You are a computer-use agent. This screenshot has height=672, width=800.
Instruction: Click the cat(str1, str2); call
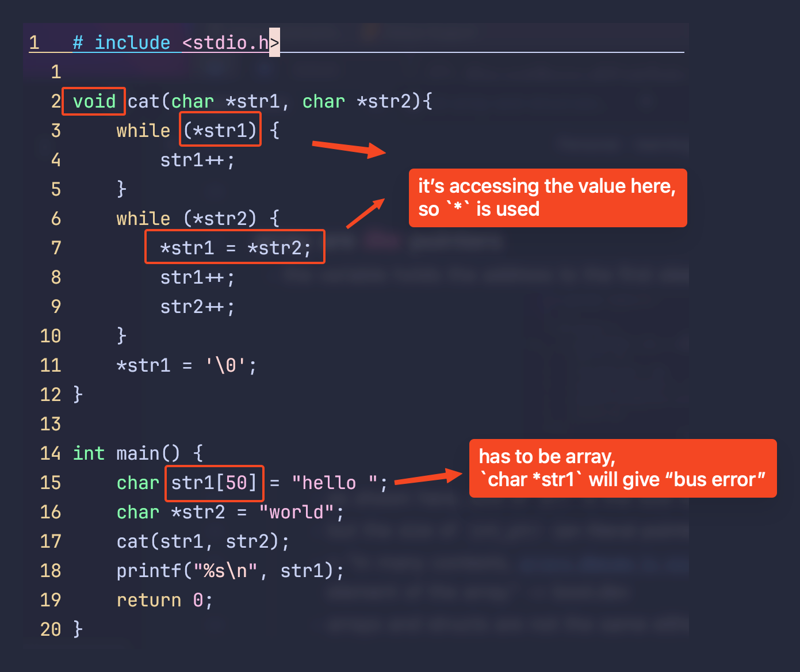(x=202, y=541)
